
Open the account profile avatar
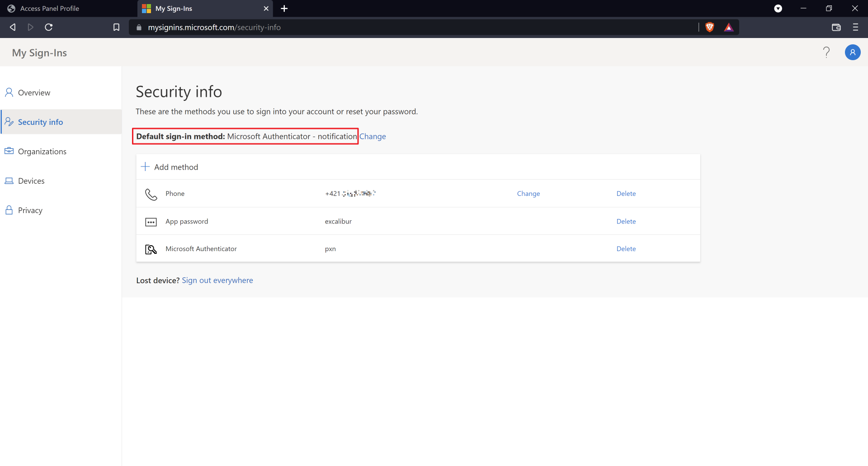click(853, 52)
